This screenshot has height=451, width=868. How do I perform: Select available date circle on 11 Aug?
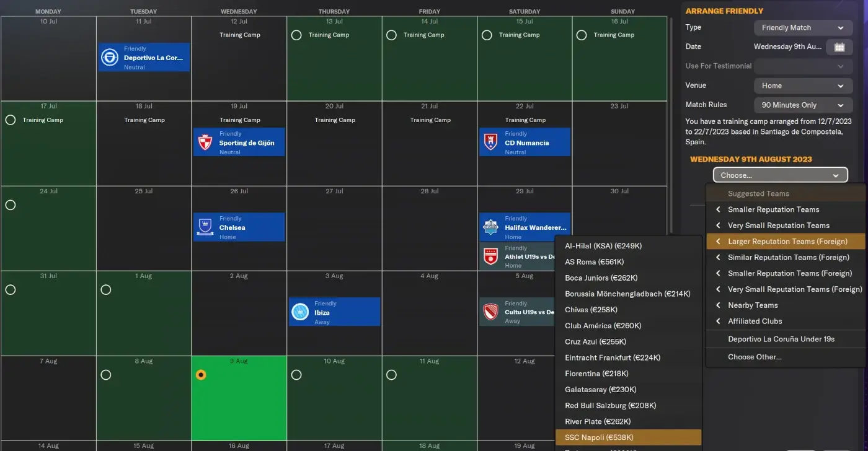tap(391, 375)
